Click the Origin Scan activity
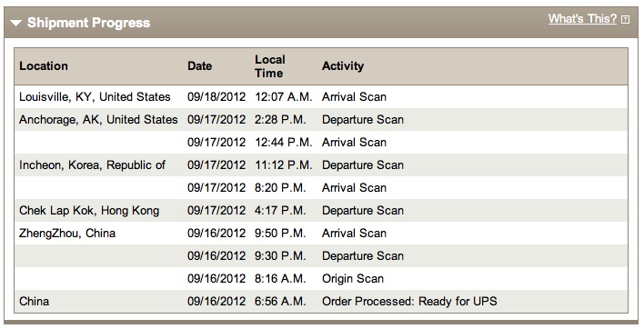This screenshot has width=644, height=329. point(353,279)
